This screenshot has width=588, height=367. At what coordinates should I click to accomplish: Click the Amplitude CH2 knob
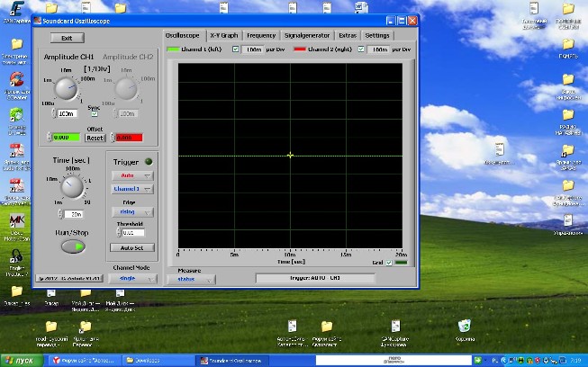(x=126, y=89)
